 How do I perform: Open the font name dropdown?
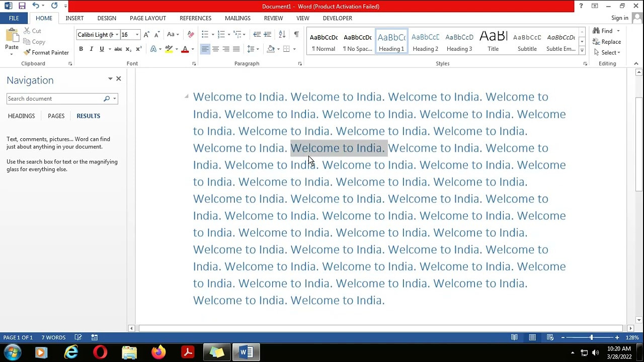117,35
